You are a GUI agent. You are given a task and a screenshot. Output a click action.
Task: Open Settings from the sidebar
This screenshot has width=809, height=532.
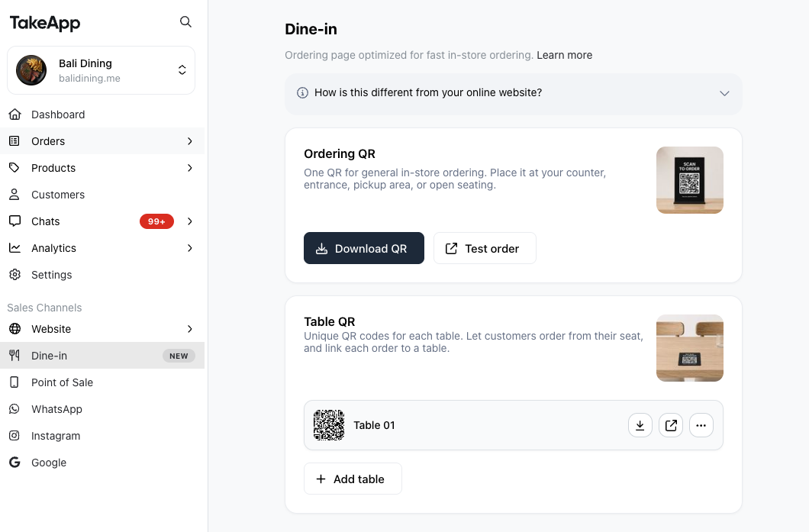pos(102,275)
